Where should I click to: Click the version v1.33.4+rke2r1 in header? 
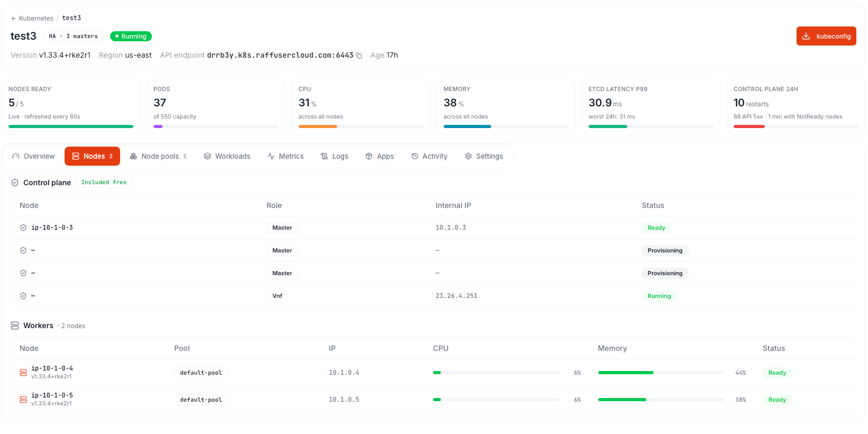click(x=65, y=55)
